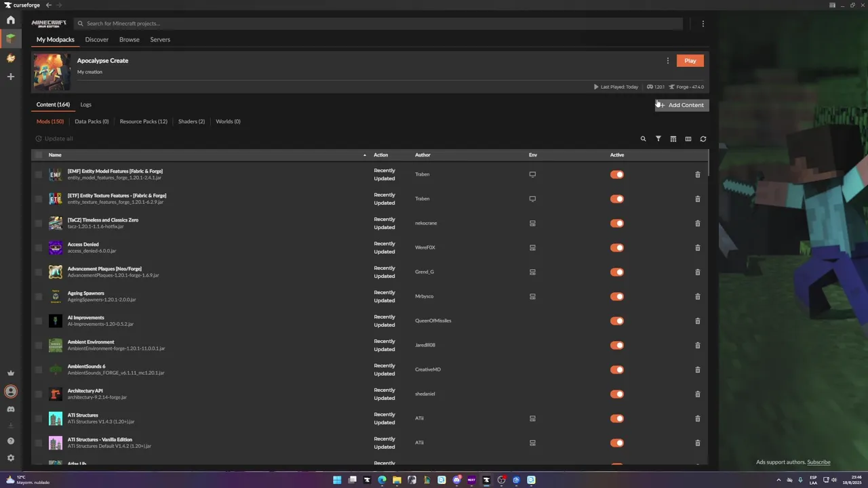This screenshot has width=868, height=488.
Task: Click the Search for Minecraft projects field
Action: coord(378,24)
